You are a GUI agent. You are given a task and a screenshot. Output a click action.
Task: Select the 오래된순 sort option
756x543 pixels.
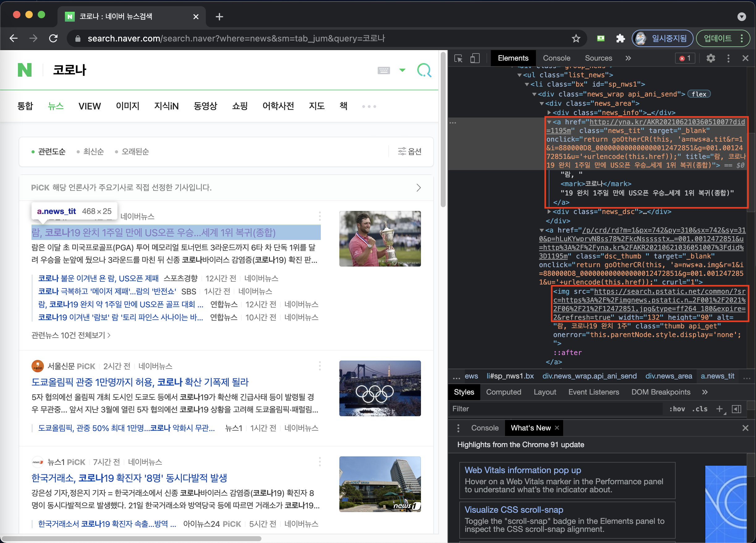click(x=135, y=152)
